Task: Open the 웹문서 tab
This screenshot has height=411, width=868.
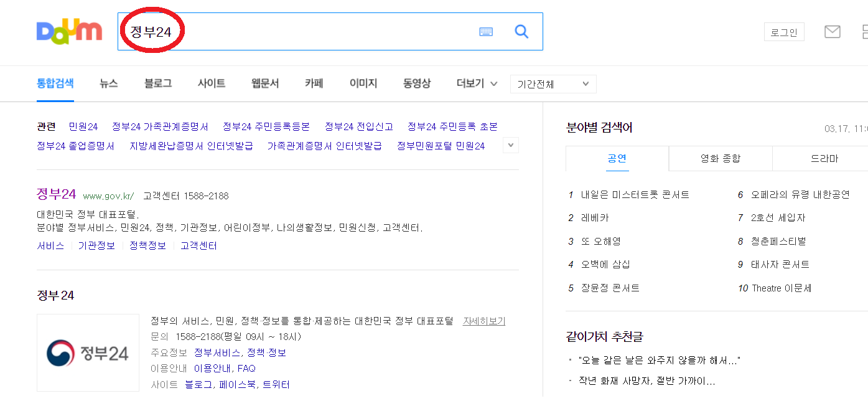Action: coord(265,83)
